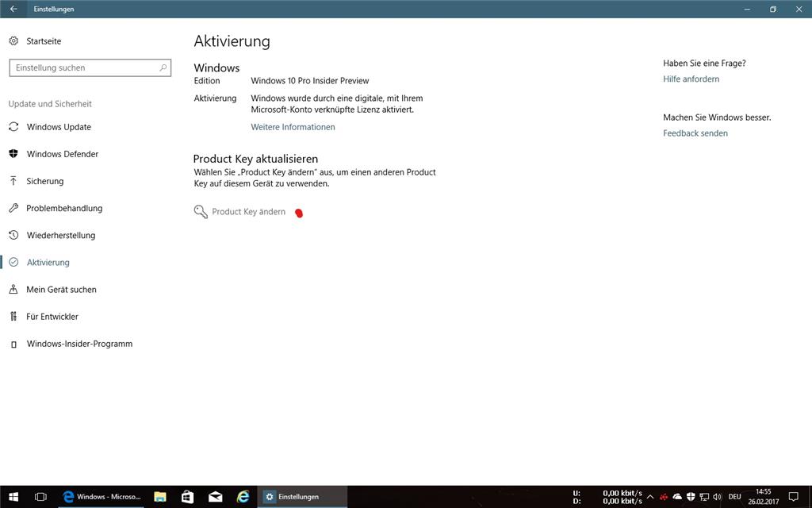Close the Einstellungen window
Viewport: 812px width, 508px height.
(799, 9)
